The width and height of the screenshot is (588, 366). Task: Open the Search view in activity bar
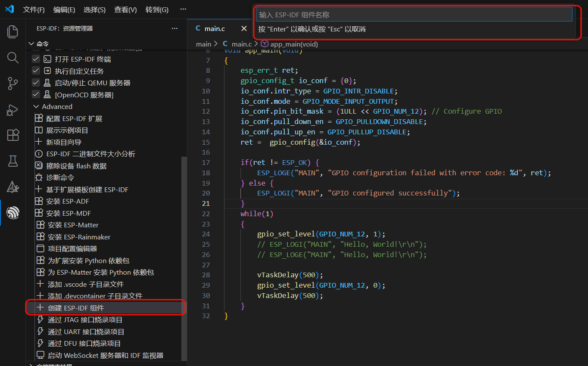pyautogui.click(x=13, y=58)
